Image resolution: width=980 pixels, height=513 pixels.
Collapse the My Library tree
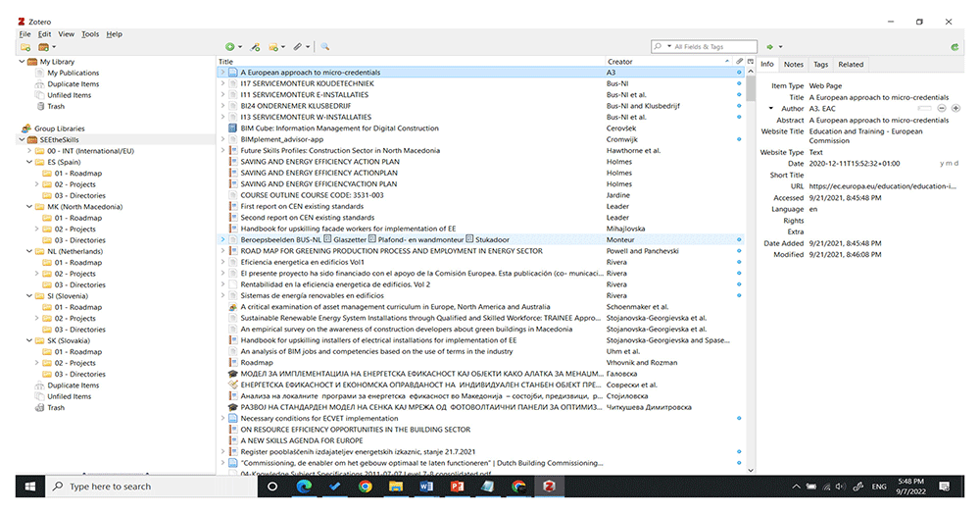(22, 62)
